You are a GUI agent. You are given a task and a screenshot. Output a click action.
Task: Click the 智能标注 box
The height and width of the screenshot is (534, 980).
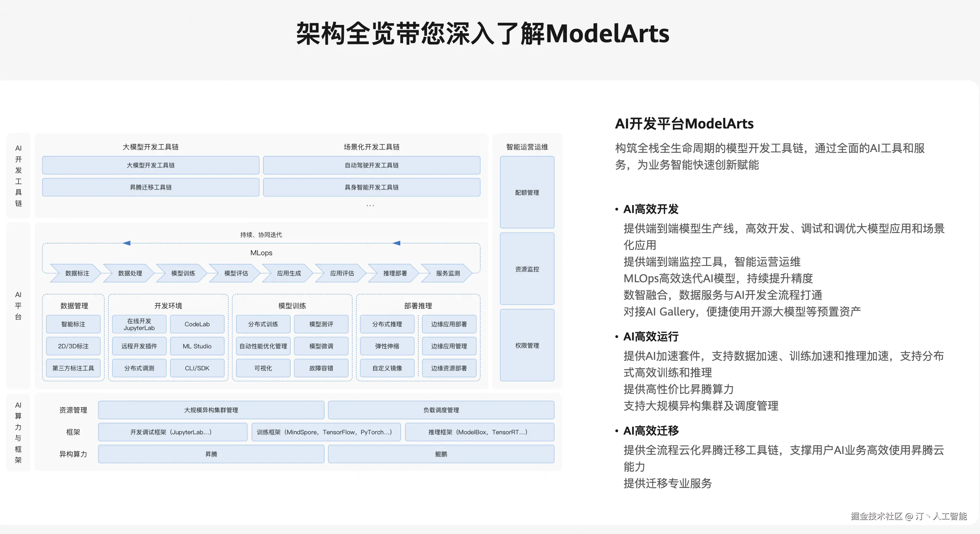tap(73, 324)
